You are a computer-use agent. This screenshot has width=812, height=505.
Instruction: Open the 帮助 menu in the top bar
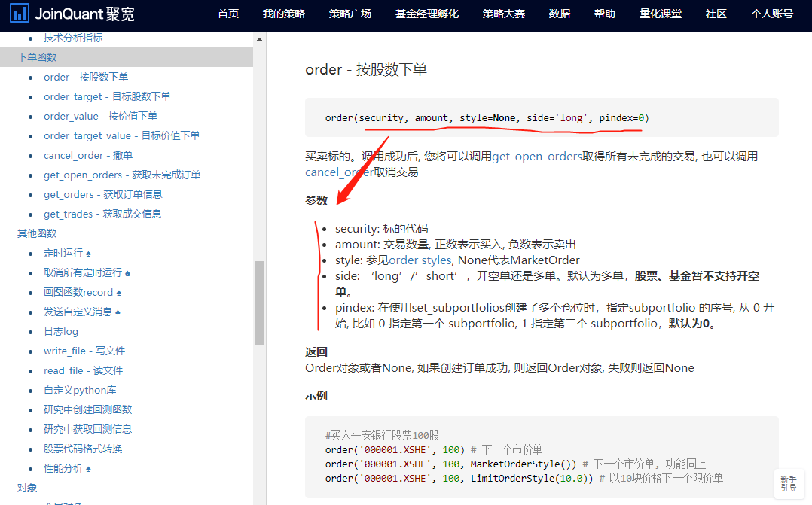[x=605, y=14]
